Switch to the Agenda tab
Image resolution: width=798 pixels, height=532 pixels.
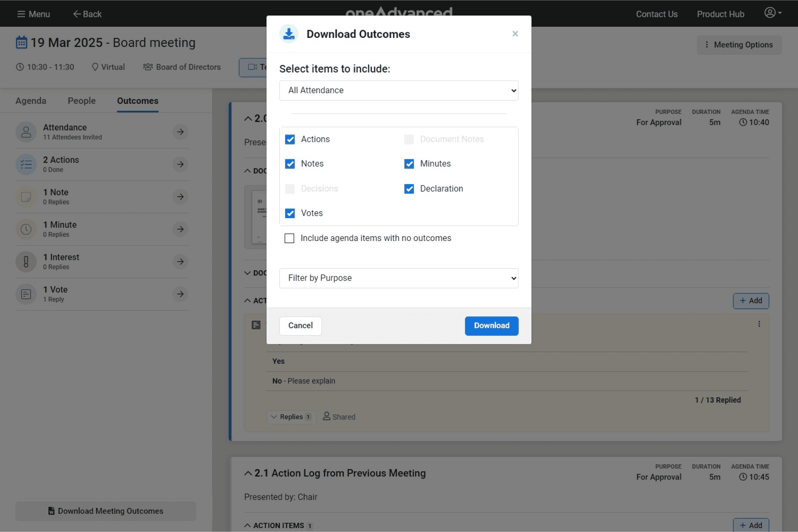31,101
